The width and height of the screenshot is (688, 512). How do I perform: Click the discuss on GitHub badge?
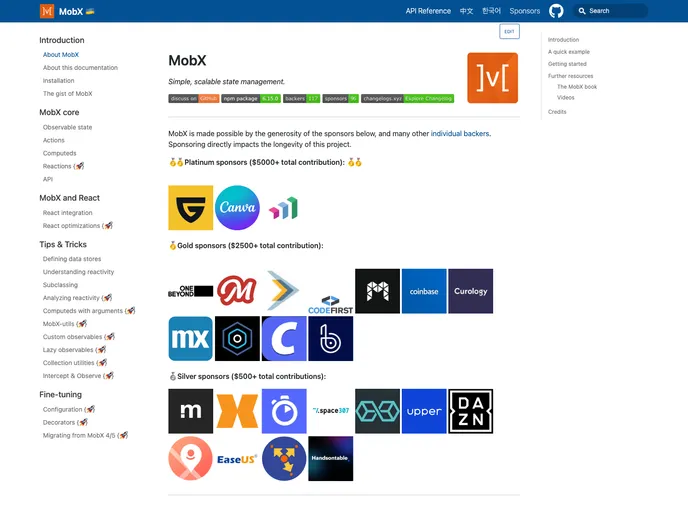(194, 98)
